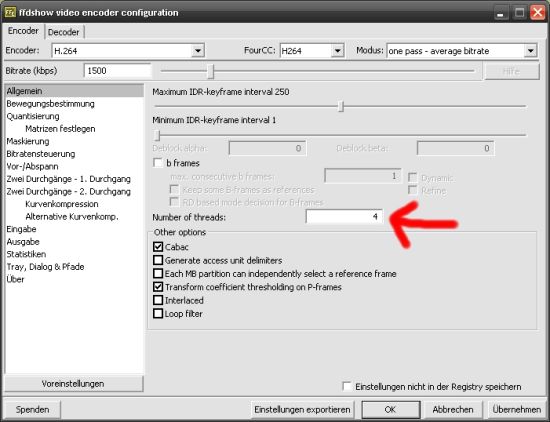The width and height of the screenshot is (550, 422).
Task: Click the Einstellungen exportieren button
Action: click(302, 409)
